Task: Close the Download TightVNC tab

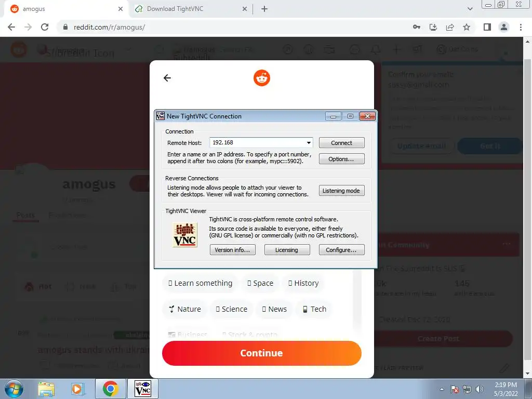Action: 245,9
